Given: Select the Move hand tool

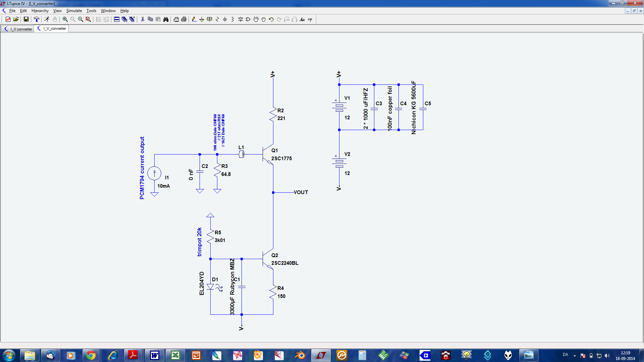Looking at the screenshot, I should [256, 19].
